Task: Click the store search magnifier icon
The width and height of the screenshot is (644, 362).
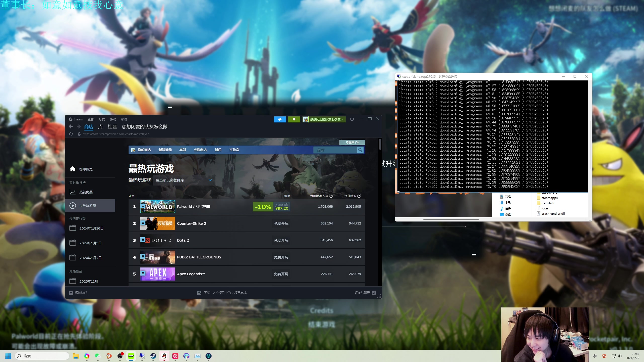Action: tap(360, 150)
